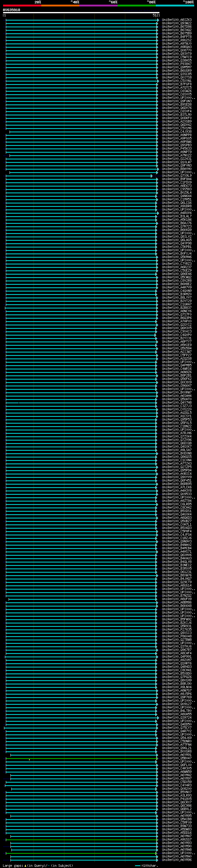Select hit label UniRef100_O61231
This screenshot has height=868, width=197.
177,572
